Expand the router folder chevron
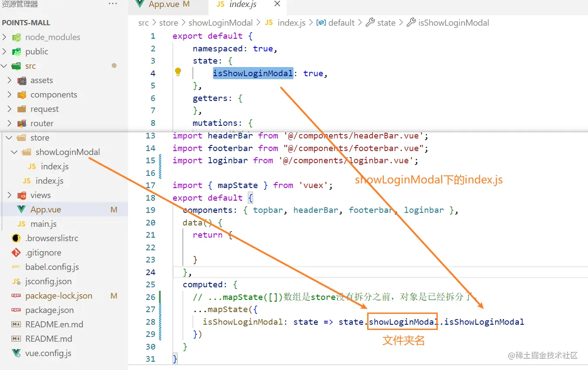Screen dimensions: 588x370 tap(10, 124)
